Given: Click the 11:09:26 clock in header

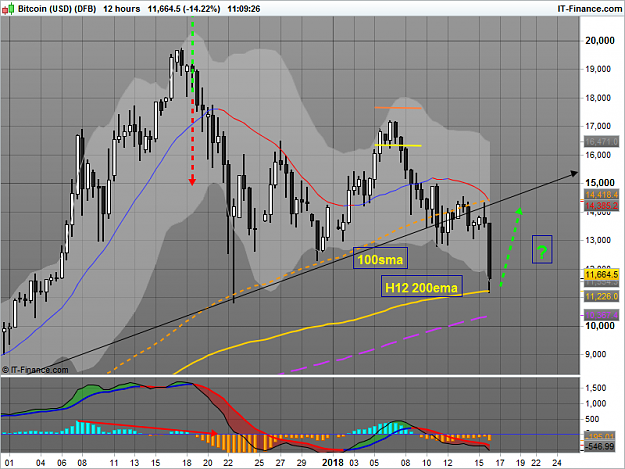Looking at the screenshot, I should [244, 9].
